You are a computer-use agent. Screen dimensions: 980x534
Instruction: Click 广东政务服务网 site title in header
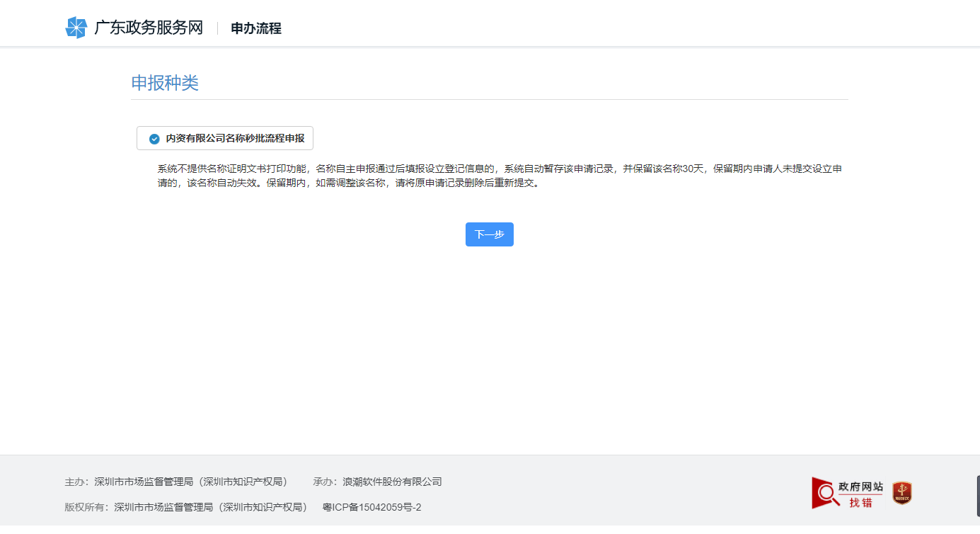point(147,28)
